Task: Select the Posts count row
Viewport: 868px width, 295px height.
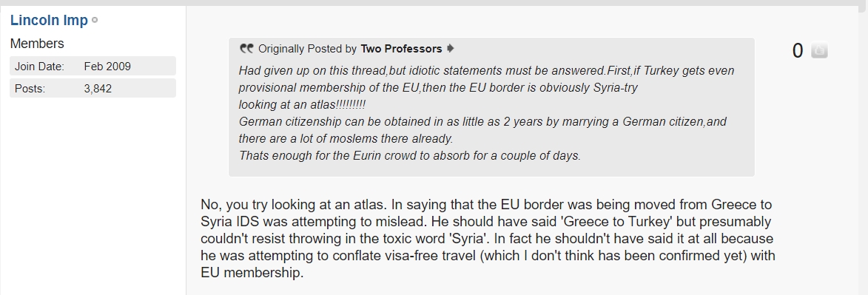Action: [92, 88]
